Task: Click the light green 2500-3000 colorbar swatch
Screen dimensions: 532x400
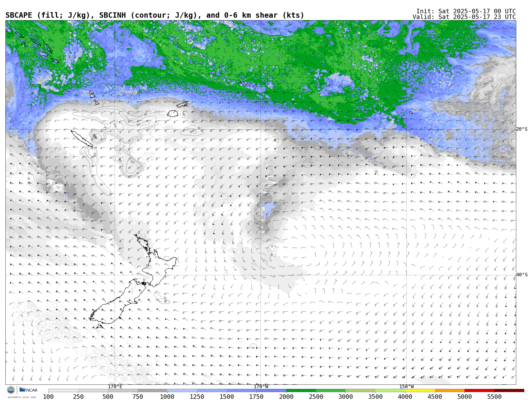Action: tap(331, 391)
